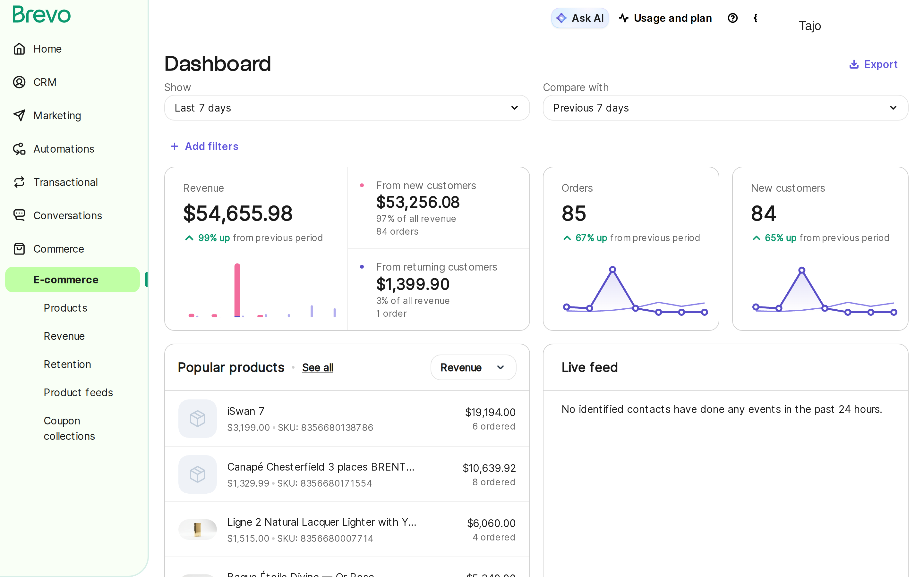Open the Ask AI assistant
This screenshot has width=924, height=577.
pyautogui.click(x=580, y=18)
